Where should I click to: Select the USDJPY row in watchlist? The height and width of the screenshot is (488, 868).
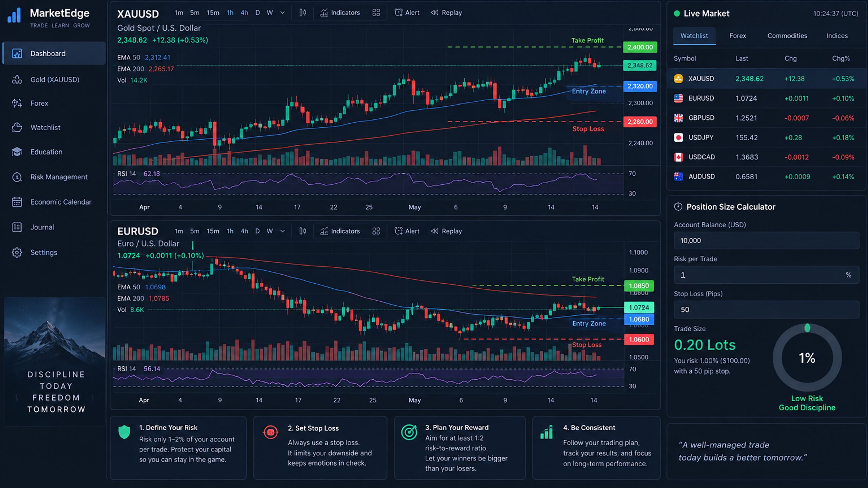(766, 138)
